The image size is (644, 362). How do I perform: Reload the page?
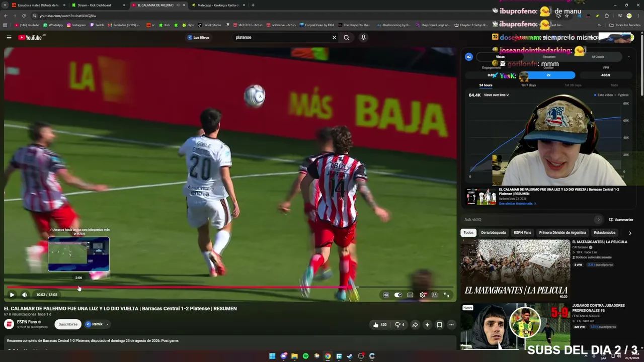[x=24, y=16]
